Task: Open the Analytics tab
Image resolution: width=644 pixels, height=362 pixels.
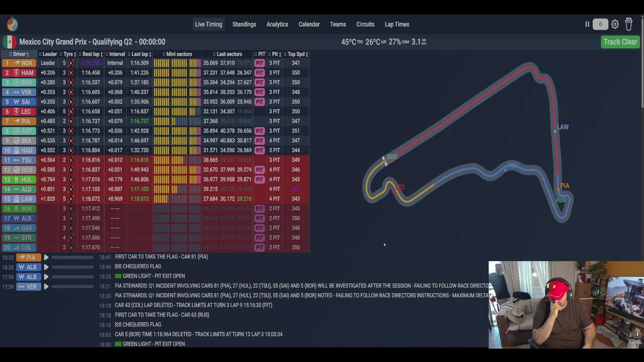Action: (x=277, y=24)
